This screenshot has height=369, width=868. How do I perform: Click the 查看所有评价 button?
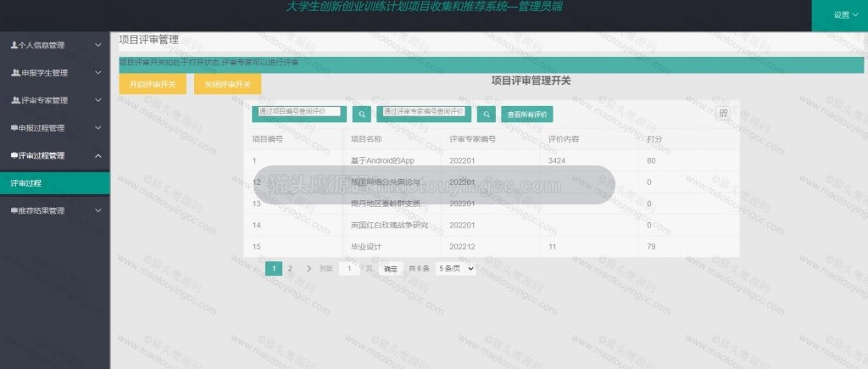[x=527, y=115]
